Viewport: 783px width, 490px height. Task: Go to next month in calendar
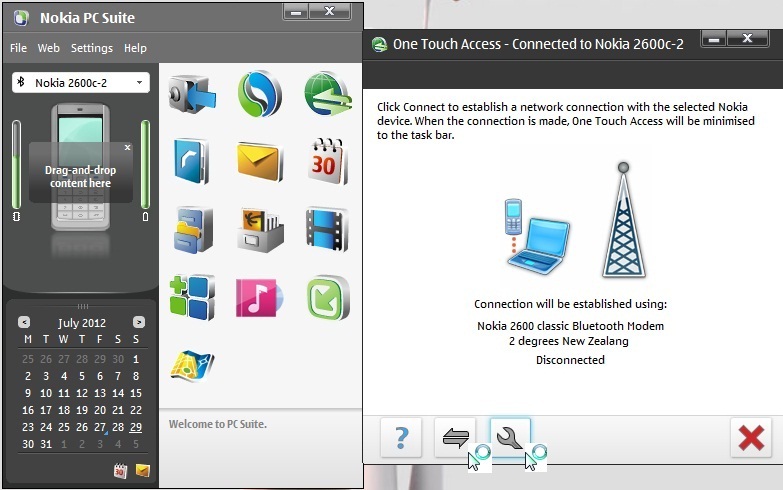(x=139, y=323)
